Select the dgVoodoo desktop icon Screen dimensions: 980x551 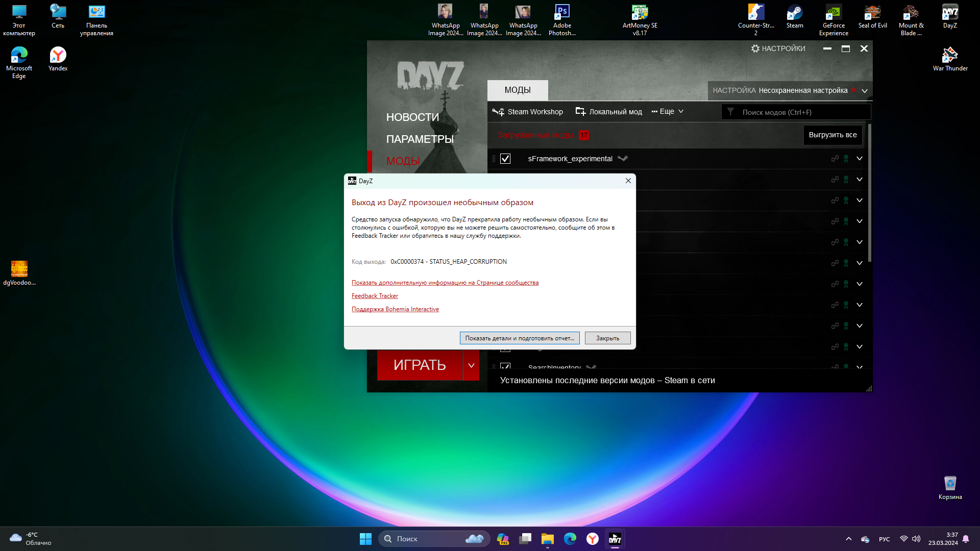(19, 273)
